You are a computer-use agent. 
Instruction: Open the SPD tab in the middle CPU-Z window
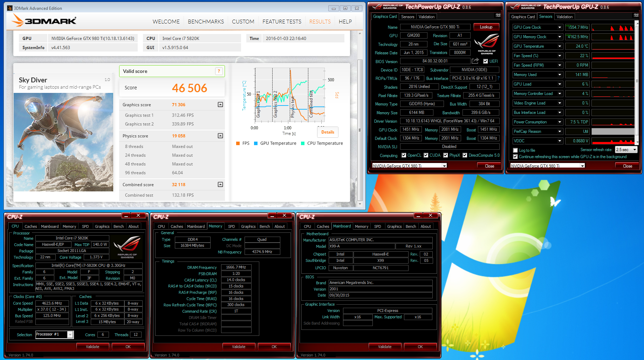point(231,226)
